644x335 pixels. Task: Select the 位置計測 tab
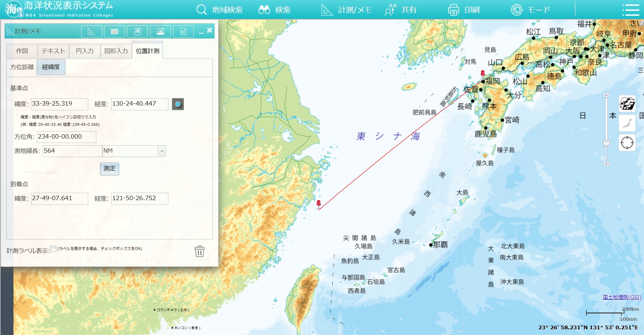point(147,51)
